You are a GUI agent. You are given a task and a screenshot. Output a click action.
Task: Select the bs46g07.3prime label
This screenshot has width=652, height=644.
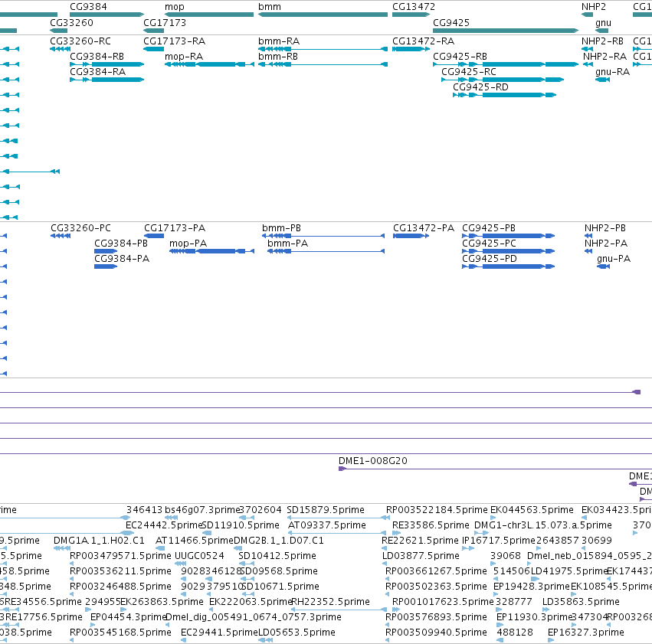pyautogui.click(x=202, y=510)
